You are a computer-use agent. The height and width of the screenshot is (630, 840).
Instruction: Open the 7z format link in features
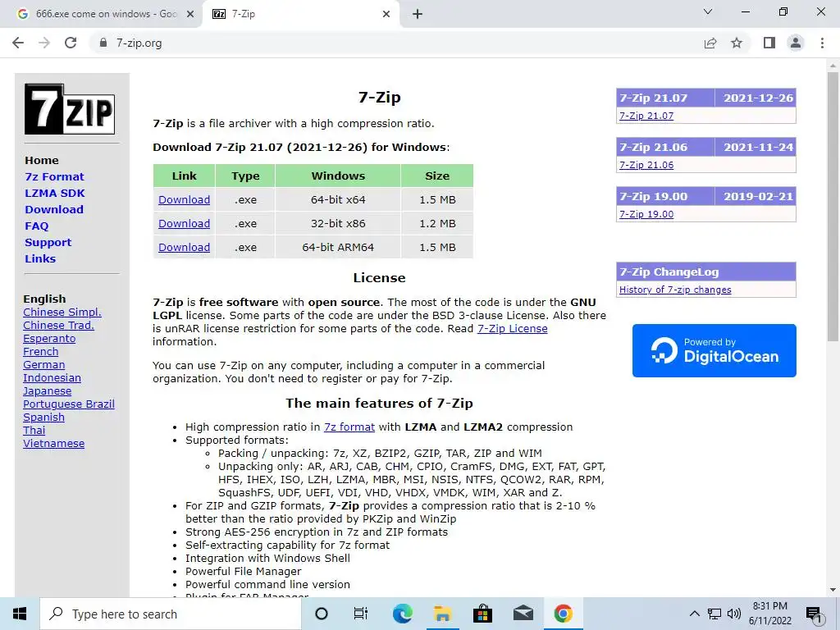click(x=349, y=427)
